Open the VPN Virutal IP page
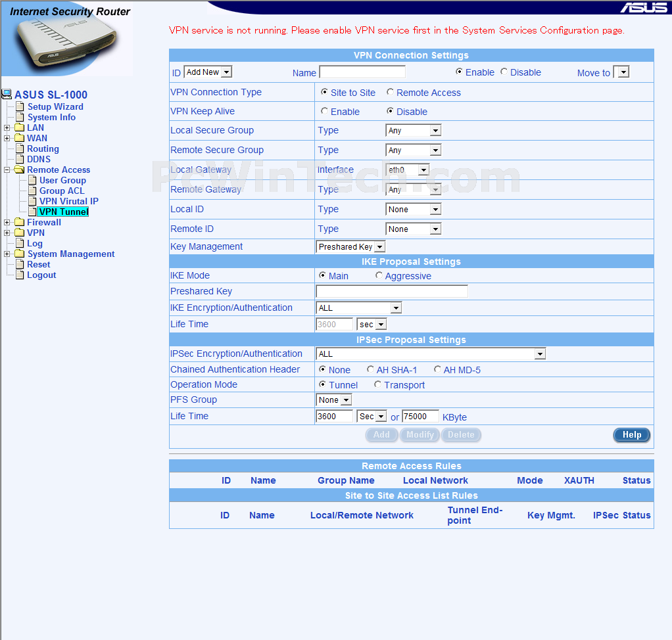Viewport: 672px width, 640px height. pos(68,201)
